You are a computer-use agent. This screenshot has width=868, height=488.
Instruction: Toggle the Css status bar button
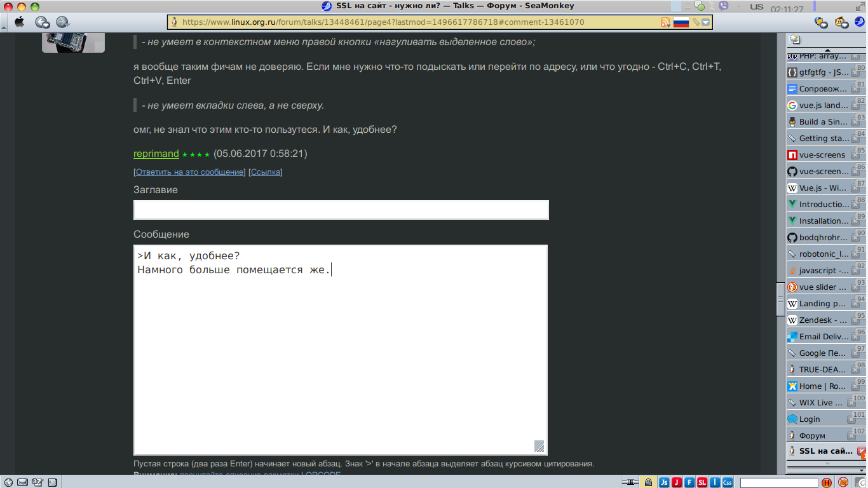[x=728, y=482]
